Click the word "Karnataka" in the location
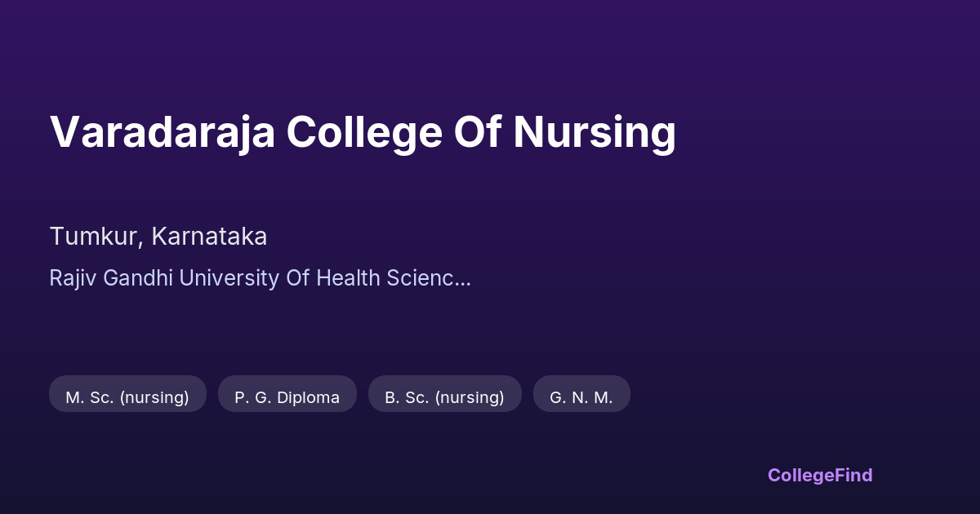Image resolution: width=980 pixels, height=514 pixels. pyautogui.click(x=209, y=237)
